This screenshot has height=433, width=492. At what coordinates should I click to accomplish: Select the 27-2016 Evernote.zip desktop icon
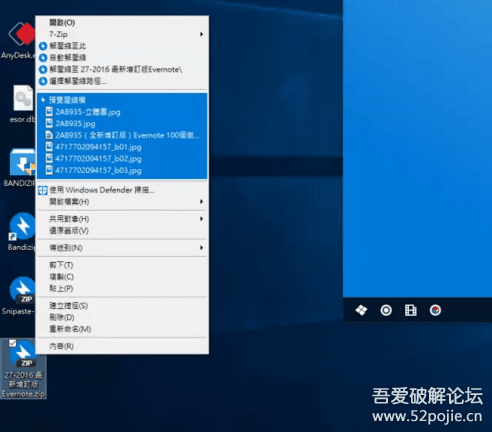click(23, 354)
